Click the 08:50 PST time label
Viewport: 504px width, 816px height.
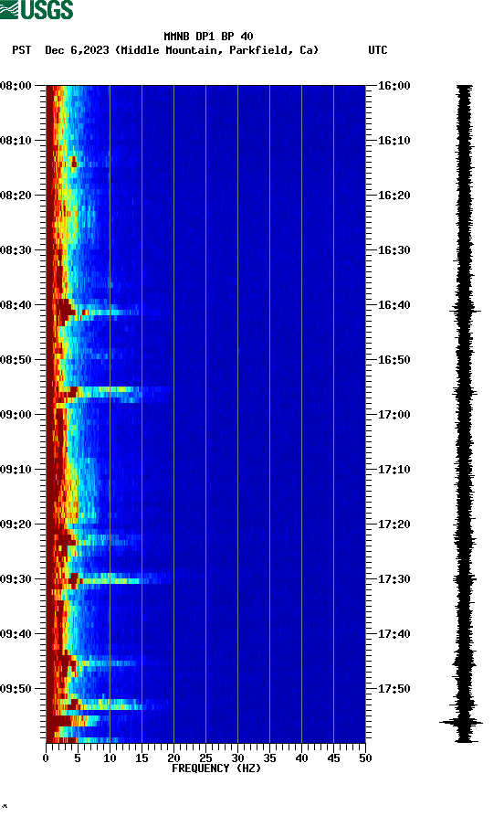[16, 360]
